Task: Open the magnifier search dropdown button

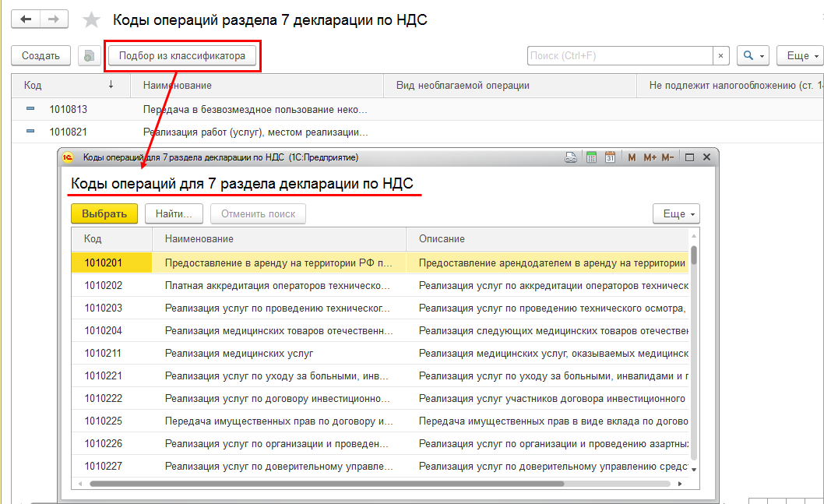Action: (753, 56)
